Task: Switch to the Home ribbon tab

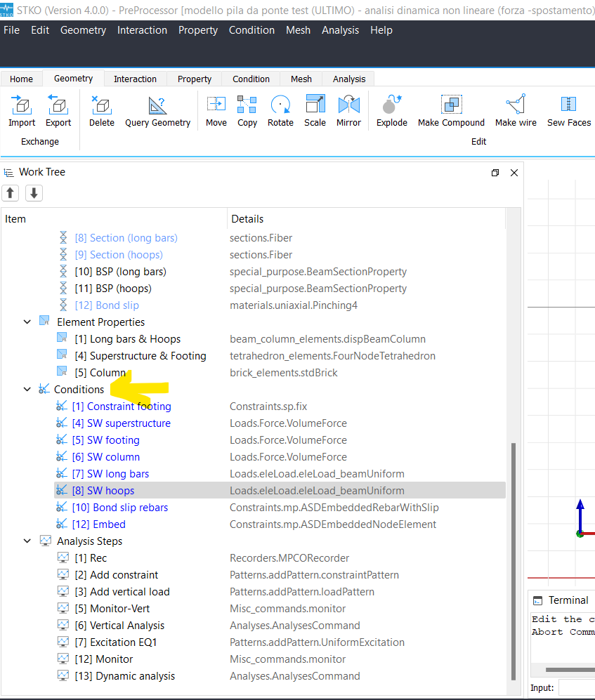Action: 22,79
